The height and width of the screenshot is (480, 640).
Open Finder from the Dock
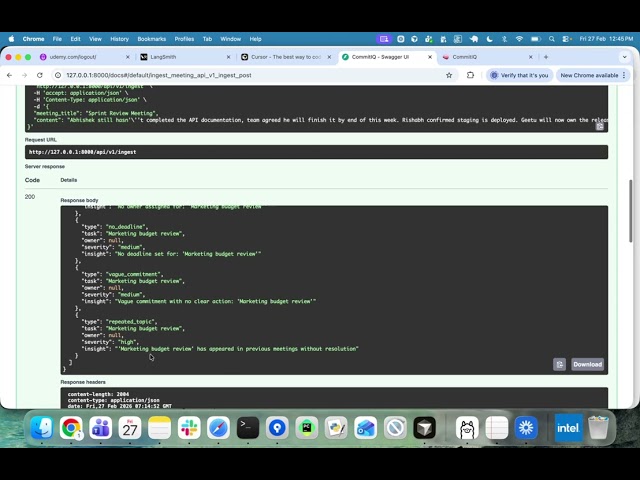(42, 427)
